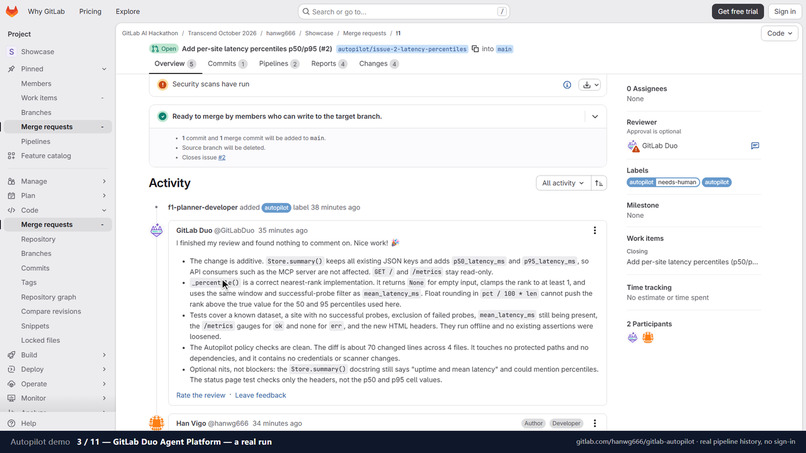Expand the Manage menu chevron

[104, 182]
